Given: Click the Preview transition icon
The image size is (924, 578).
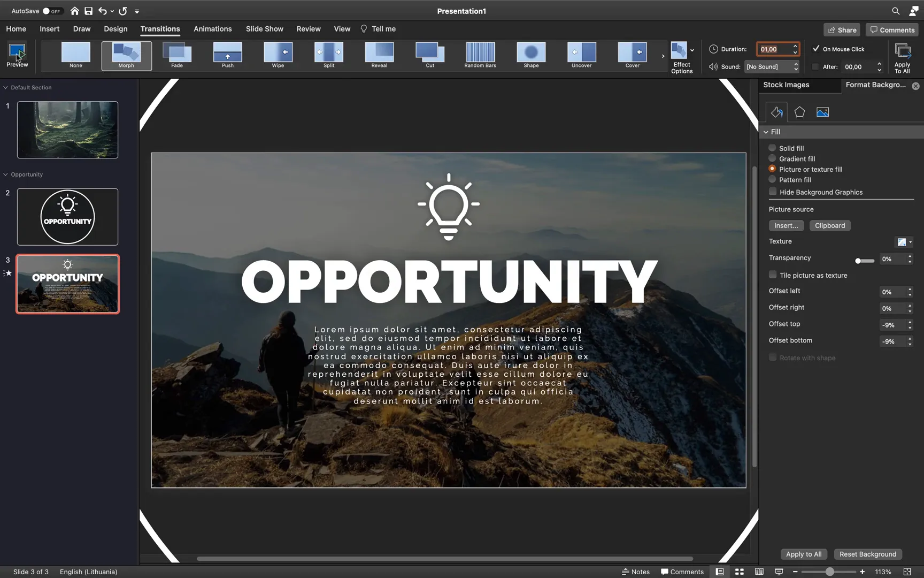Looking at the screenshot, I should click(17, 53).
